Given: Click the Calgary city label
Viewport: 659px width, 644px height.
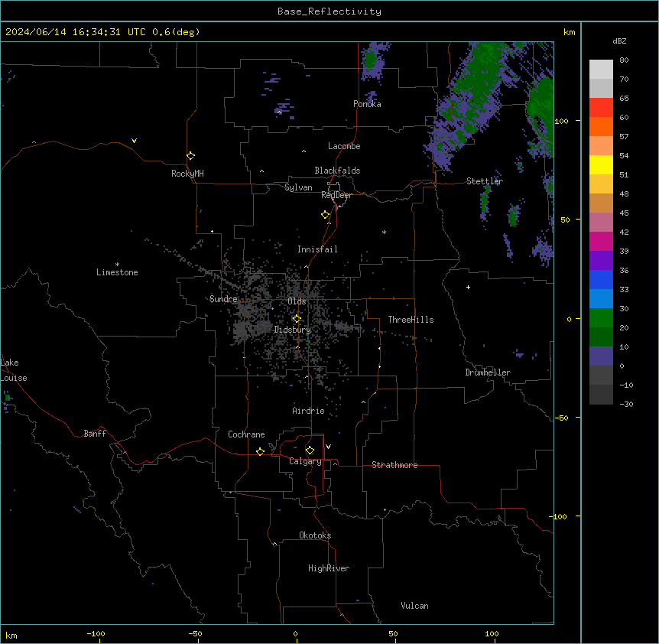Looking at the screenshot, I should (x=305, y=461).
